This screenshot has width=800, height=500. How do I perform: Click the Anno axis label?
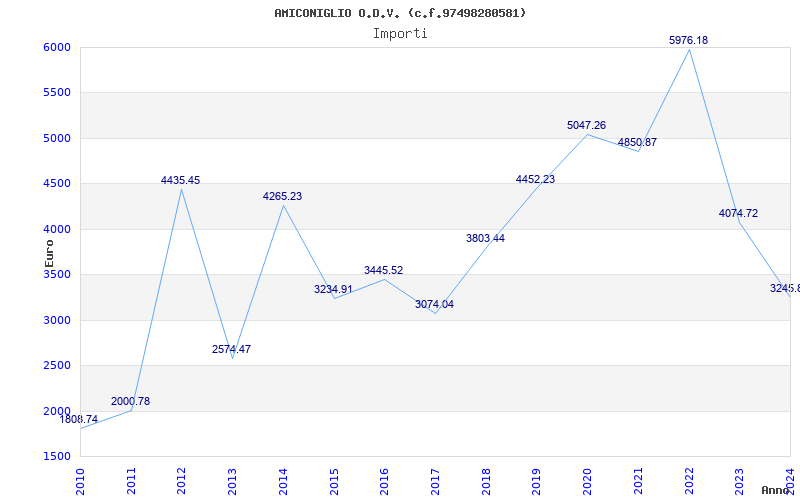776,490
